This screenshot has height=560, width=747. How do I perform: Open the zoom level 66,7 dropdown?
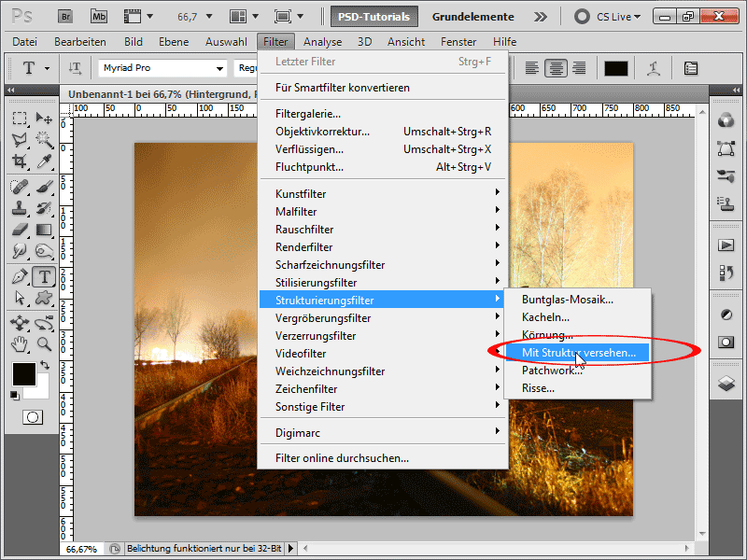[208, 17]
